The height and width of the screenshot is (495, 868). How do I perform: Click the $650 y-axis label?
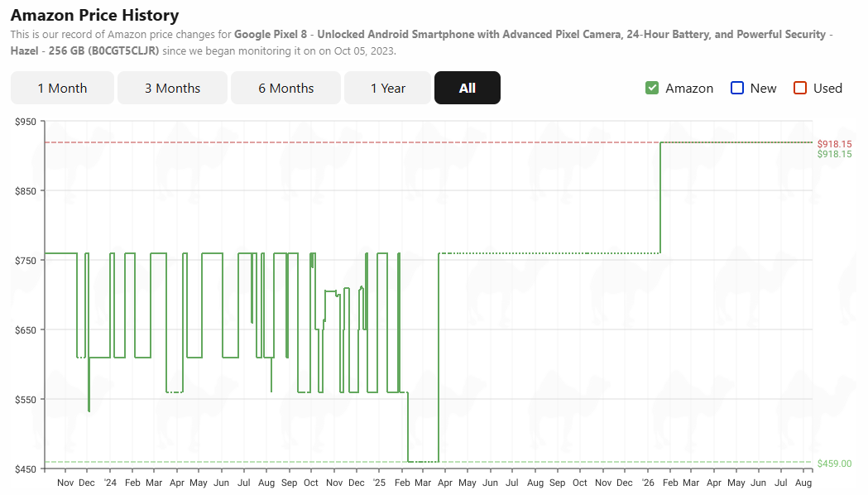click(26, 330)
